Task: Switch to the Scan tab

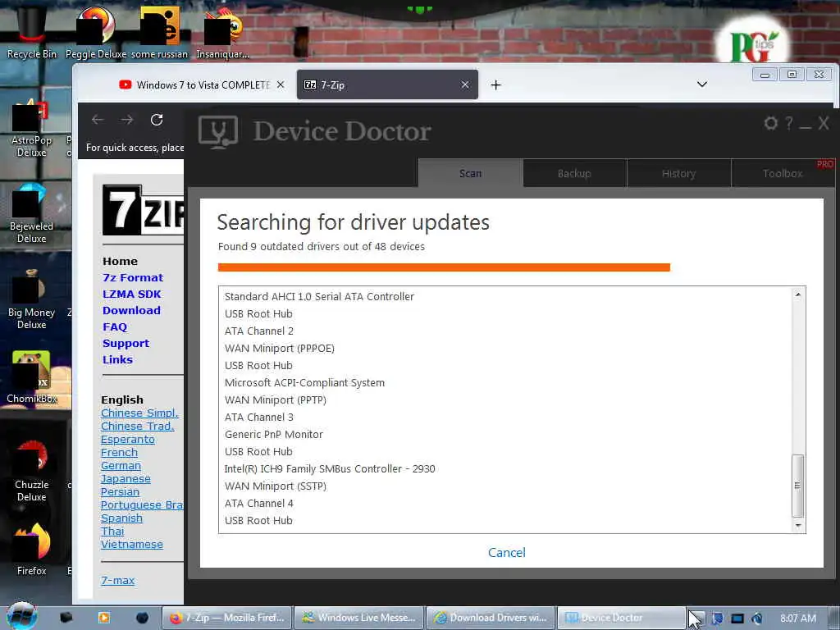Action: pyautogui.click(x=470, y=173)
